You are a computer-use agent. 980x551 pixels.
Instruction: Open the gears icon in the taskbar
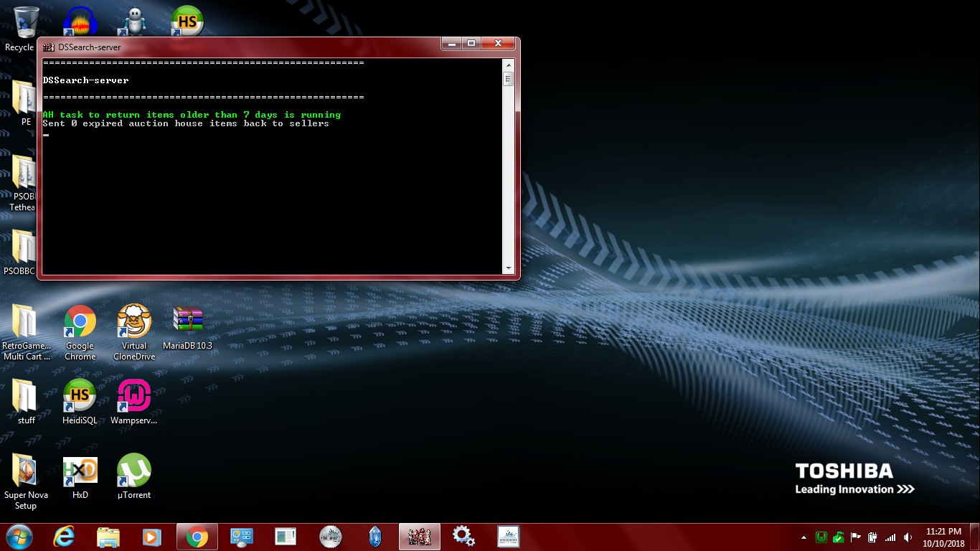(x=463, y=536)
